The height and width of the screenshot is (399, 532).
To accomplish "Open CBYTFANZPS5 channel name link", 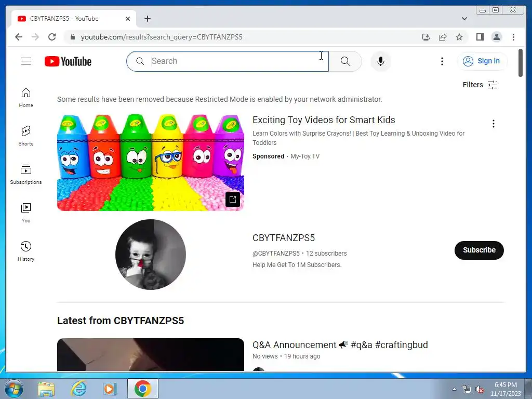I will tap(284, 238).
